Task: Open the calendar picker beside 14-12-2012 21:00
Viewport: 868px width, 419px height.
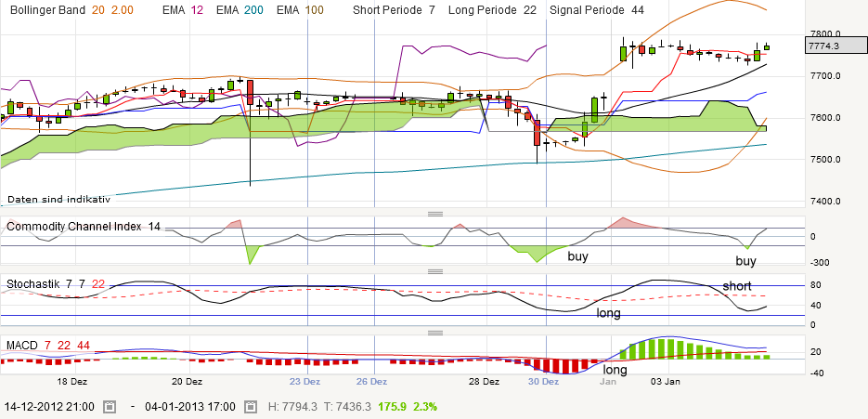Action: pos(110,406)
